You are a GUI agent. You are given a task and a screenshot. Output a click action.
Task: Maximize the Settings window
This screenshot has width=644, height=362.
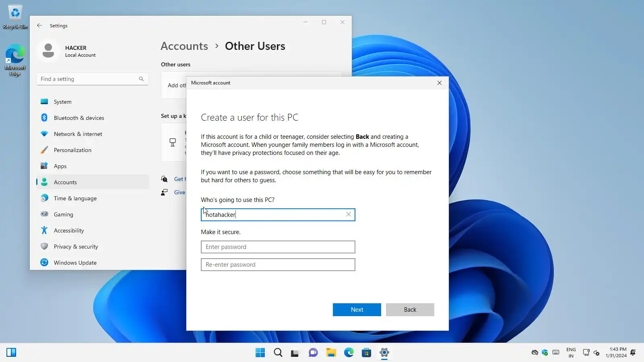[324, 22]
